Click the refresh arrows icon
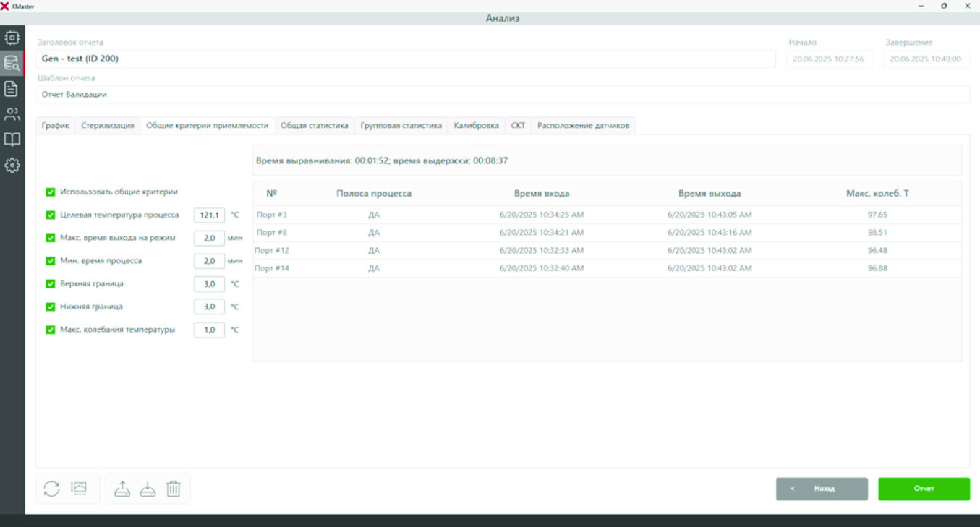980x527 pixels. click(x=51, y=489)
